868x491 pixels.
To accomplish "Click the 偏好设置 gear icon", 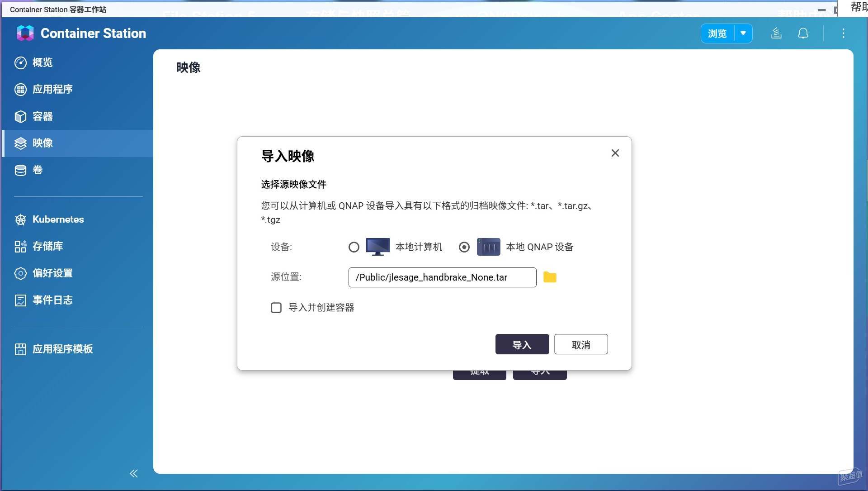I will pos(20,273).
